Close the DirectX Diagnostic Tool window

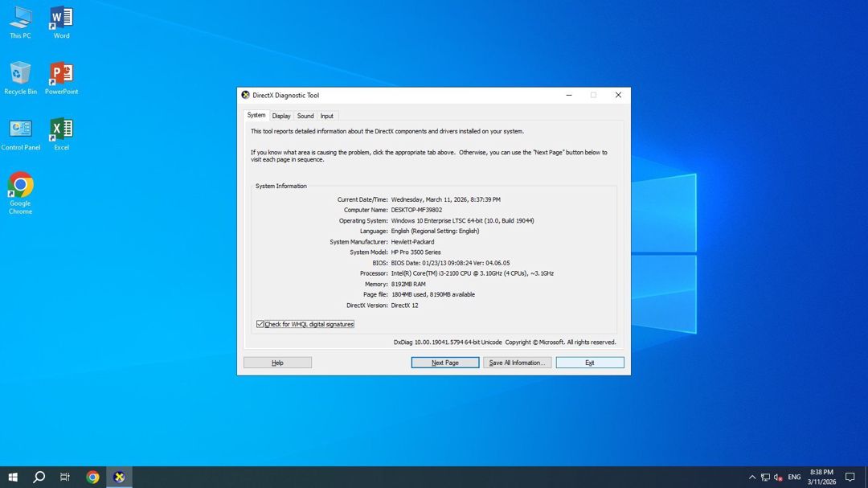tap(618, 96)
